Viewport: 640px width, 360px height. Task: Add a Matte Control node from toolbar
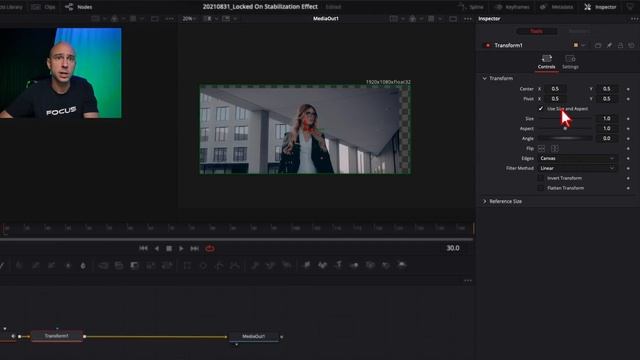tap(134, 266)
